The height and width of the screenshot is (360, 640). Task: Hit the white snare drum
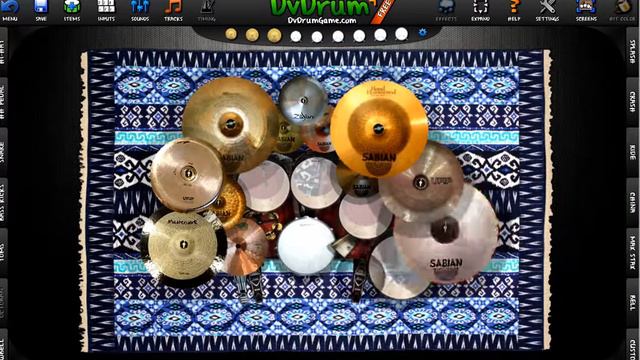tap(306, 246)
